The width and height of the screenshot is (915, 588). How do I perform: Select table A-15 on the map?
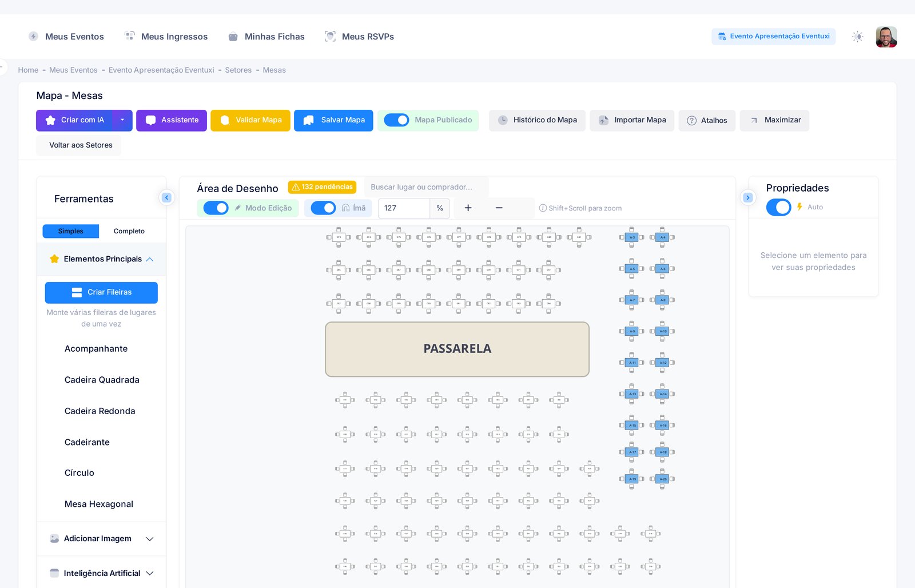click(x=632, y=426)
